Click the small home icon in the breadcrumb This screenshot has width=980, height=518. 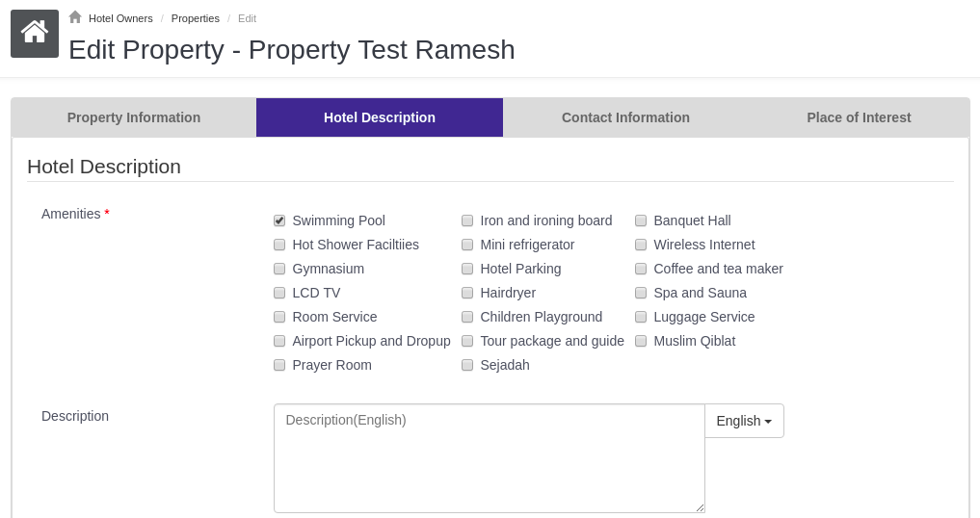(x=75, y=17)
